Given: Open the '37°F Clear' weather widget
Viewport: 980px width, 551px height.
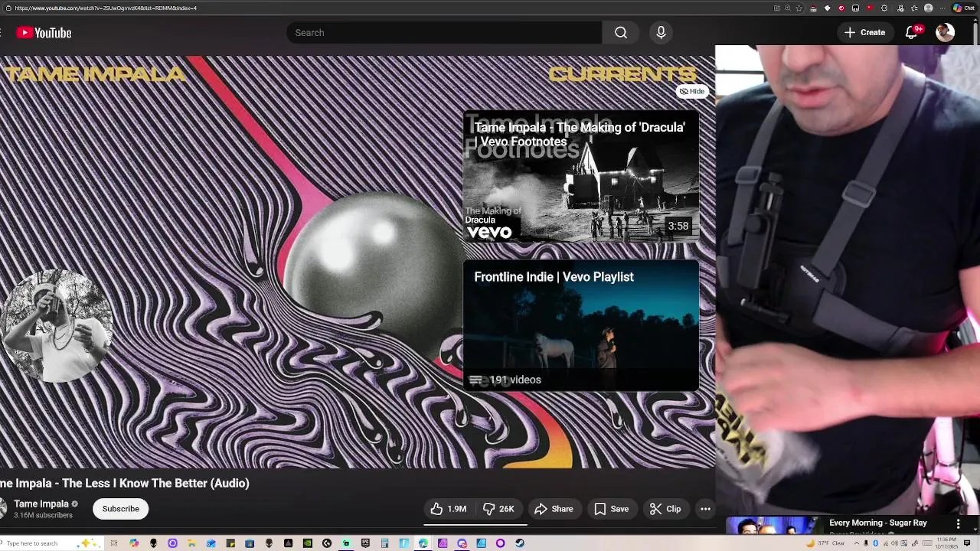Looking at the screenshot, I should click(826, 543).
